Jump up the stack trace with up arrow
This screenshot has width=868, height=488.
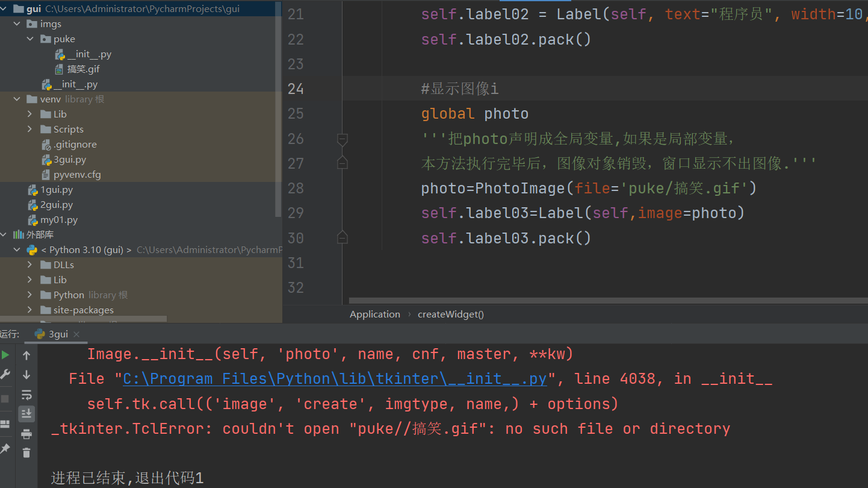click(x=26, y=355)
